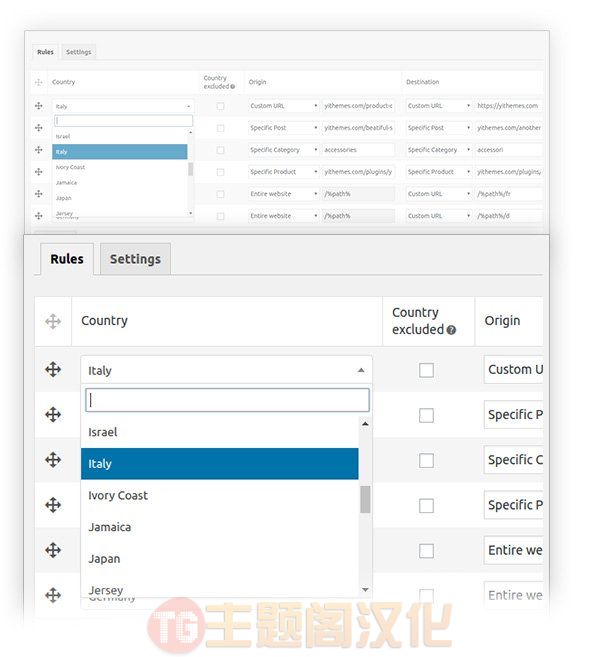Click the header move icon beside enlarged Country heading
This screenshot has width=600, height=657.
click(x=53, y=321)
